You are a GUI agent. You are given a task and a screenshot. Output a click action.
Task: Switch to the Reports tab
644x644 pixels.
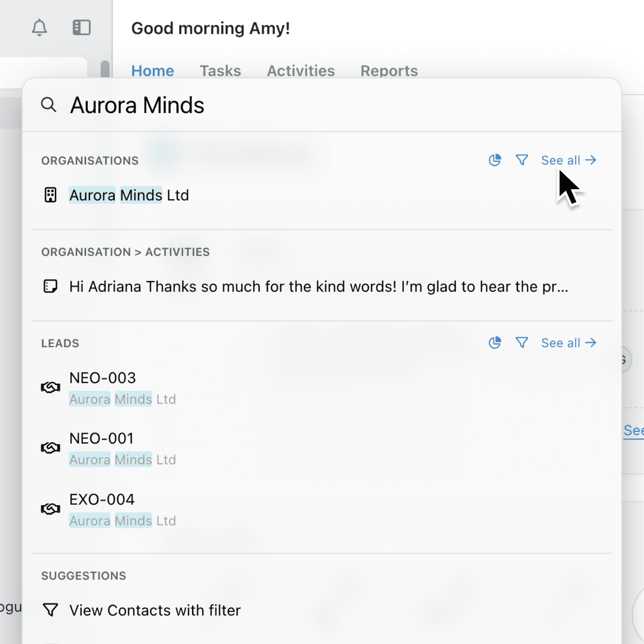[x=389, y=71]
